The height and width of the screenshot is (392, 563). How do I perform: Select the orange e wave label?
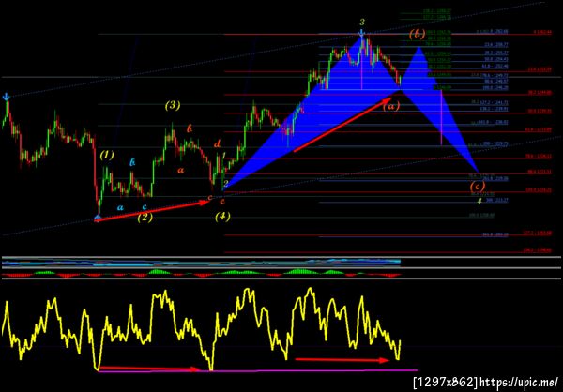(222, 201)
